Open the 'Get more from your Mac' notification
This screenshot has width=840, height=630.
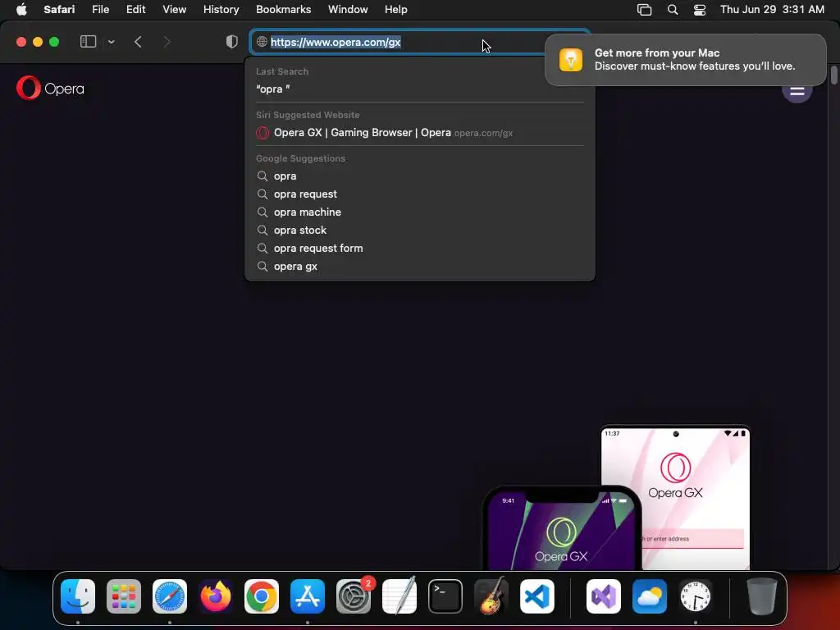(685, 59)
